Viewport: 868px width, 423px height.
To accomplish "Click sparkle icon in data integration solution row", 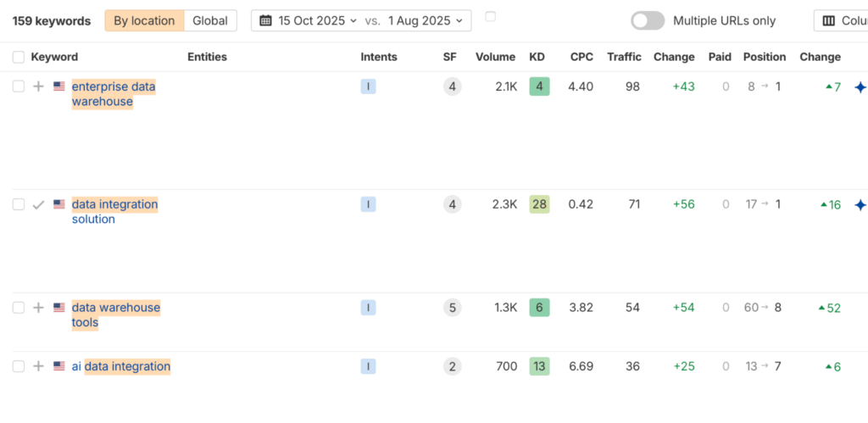I will pos(860,204).
